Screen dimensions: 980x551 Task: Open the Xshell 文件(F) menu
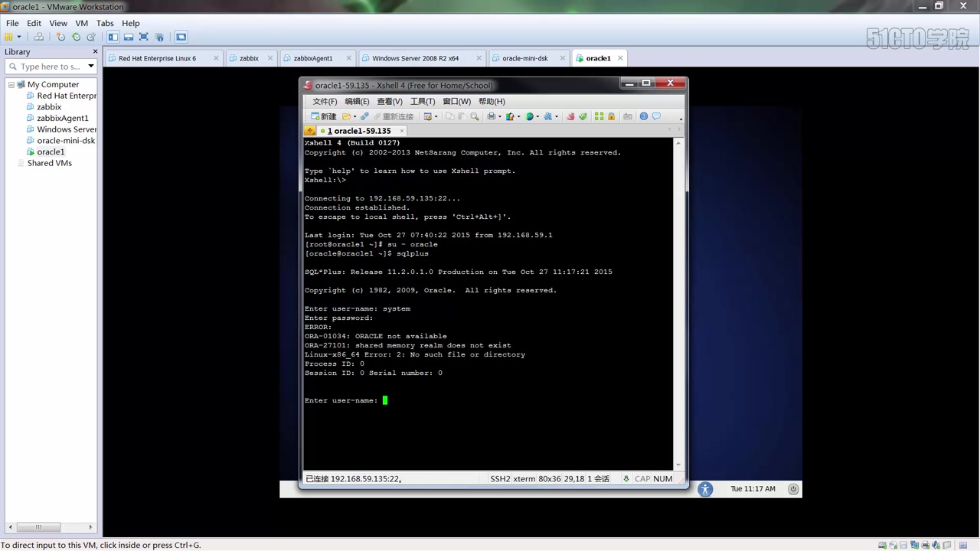click(325, 101)
